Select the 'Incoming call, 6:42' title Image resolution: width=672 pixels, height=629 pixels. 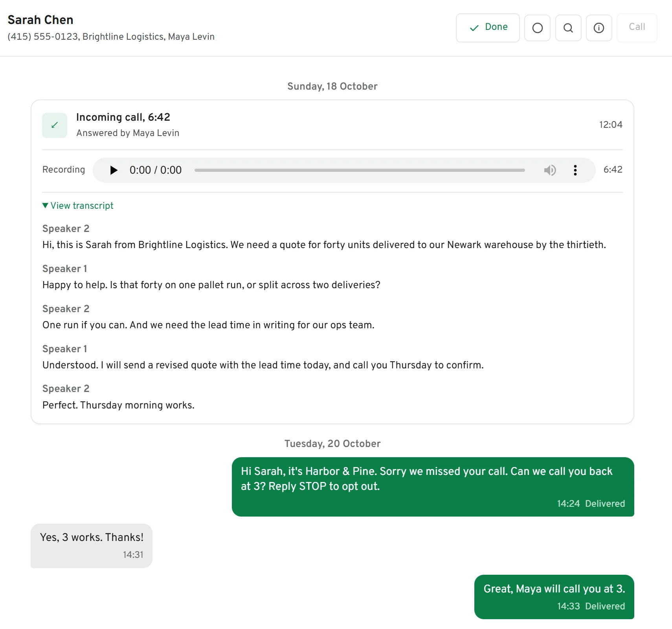click(x=123, y=117)
